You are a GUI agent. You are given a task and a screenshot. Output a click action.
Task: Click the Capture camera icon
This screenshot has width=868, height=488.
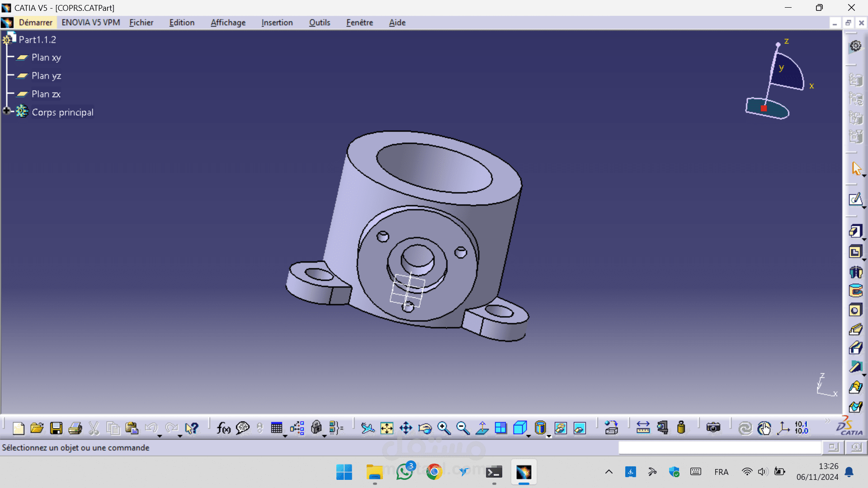713,427
